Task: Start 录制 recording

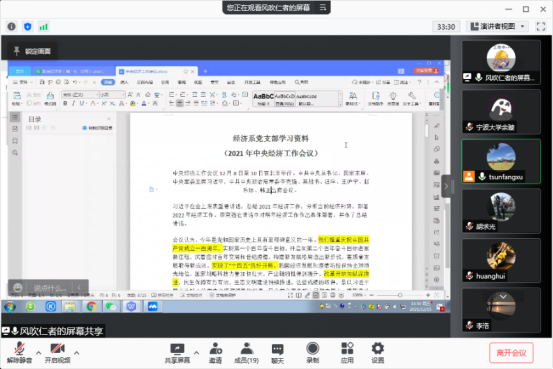Action: (x=312, y=353)
